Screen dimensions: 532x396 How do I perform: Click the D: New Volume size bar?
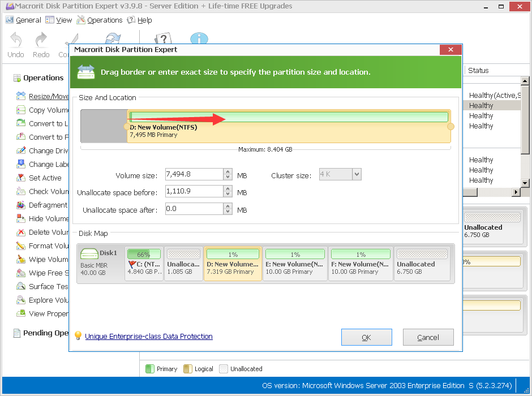tap(289, 117)
